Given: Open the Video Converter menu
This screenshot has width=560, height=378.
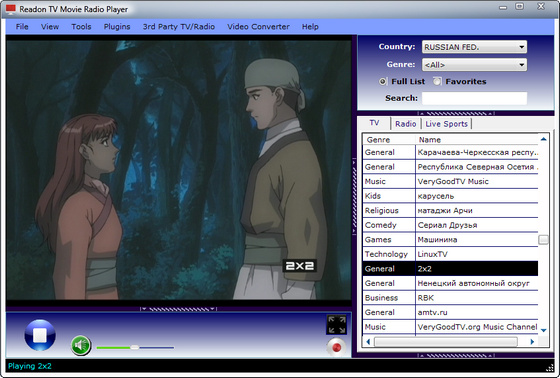Looking at the screenshot, I should 258,27.
